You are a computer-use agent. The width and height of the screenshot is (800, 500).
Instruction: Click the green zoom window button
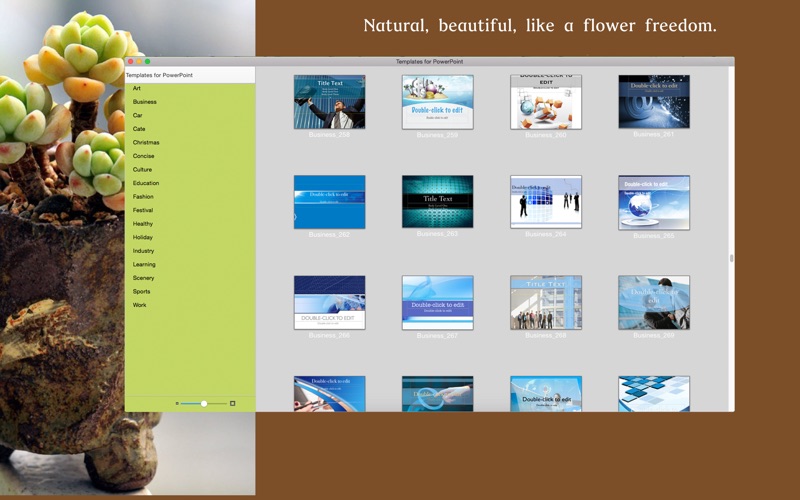tap(148, 62)
